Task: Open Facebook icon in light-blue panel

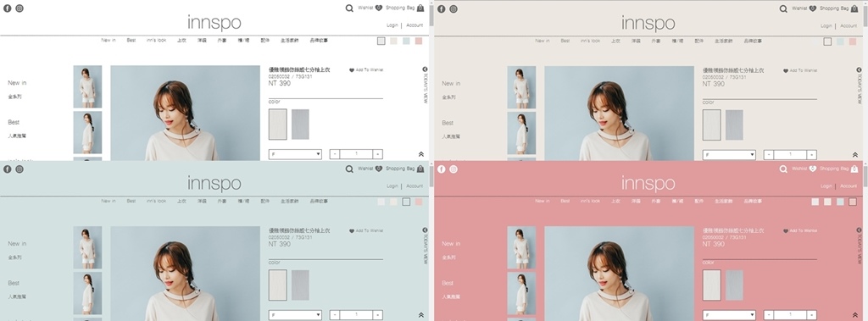Action: pos(7,169)
